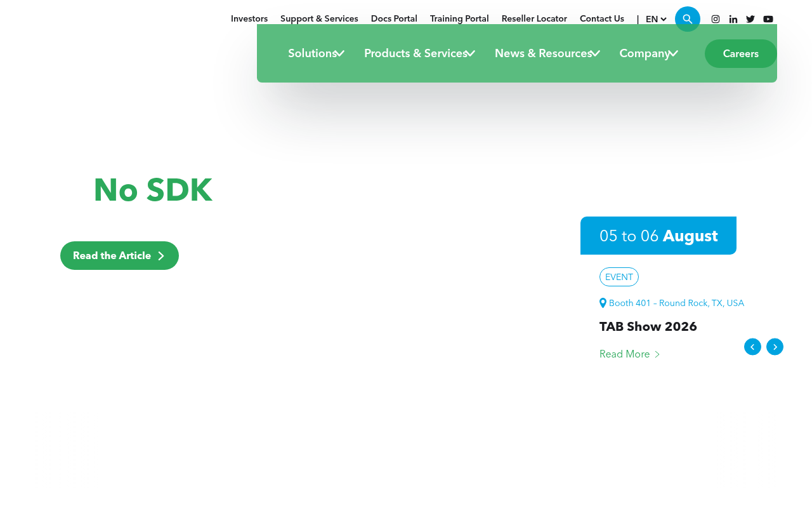Open the Products & Services menu item
This screenshot has width=812, height=508.
click(x=416, y=53)
